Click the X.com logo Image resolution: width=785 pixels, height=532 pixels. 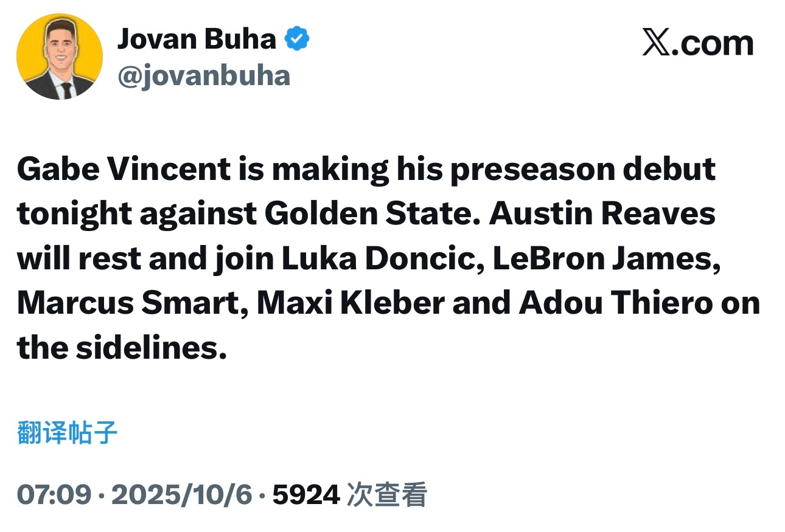(x=697, y=44)
